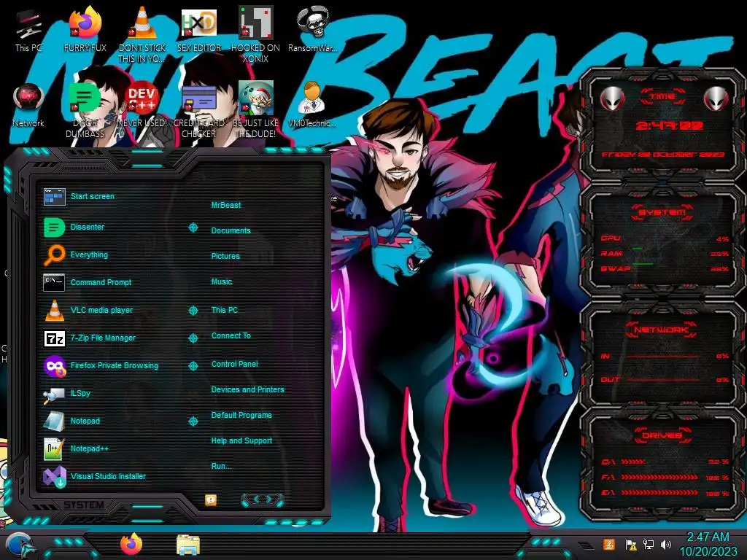
Task: Click the orange shutdown icon in start menu
Action: tap(211, 499)
